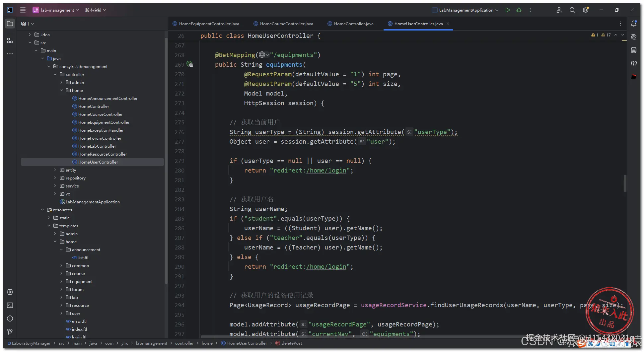Expand the equipment templates folder

pyautogui.click(x=61, y=281)
